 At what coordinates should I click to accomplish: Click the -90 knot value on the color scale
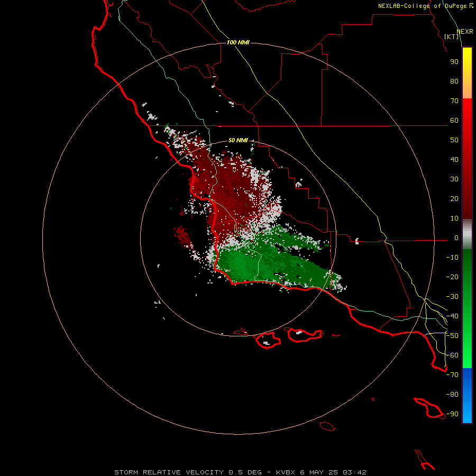[452, 414]
